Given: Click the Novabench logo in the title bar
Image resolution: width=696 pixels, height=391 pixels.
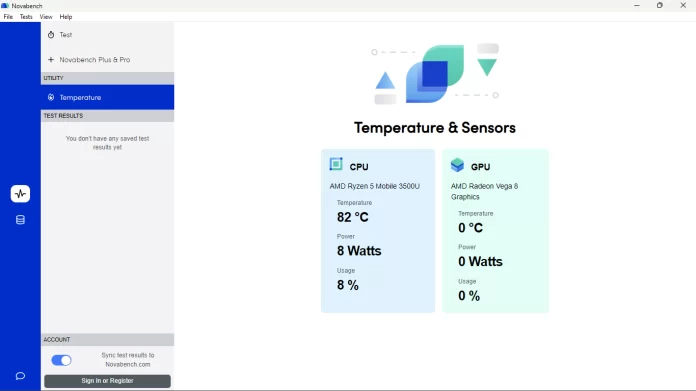Looking at the screenshot, I should 5,6.
